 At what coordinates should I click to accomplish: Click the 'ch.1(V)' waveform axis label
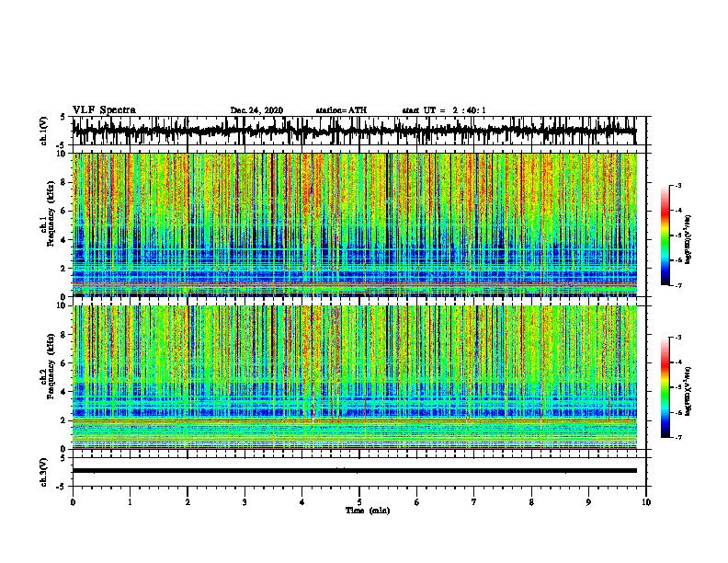click(x=44, y=131)
